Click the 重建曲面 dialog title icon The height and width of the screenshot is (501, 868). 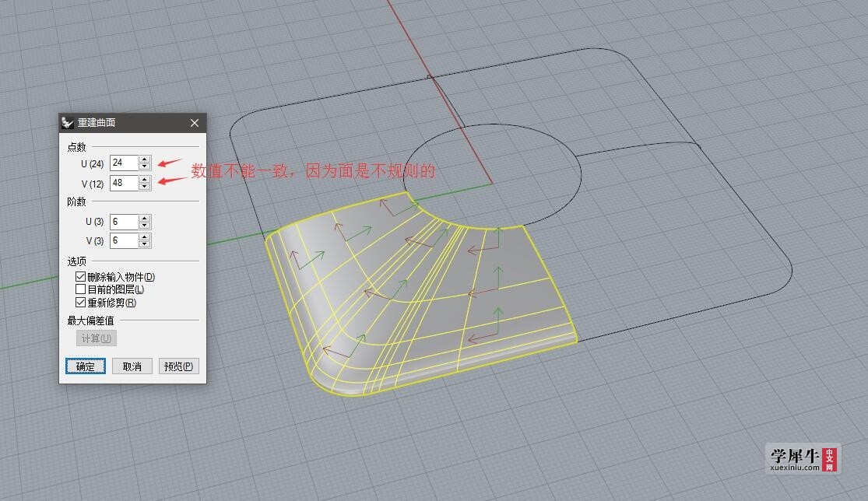click(x=68, y=123)
